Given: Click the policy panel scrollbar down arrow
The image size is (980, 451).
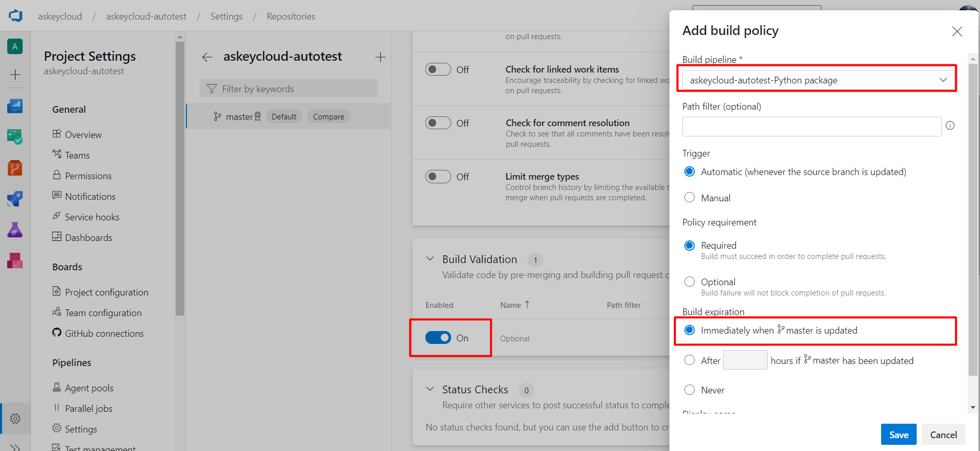Looking at the screenshot, I should [973, 408].
